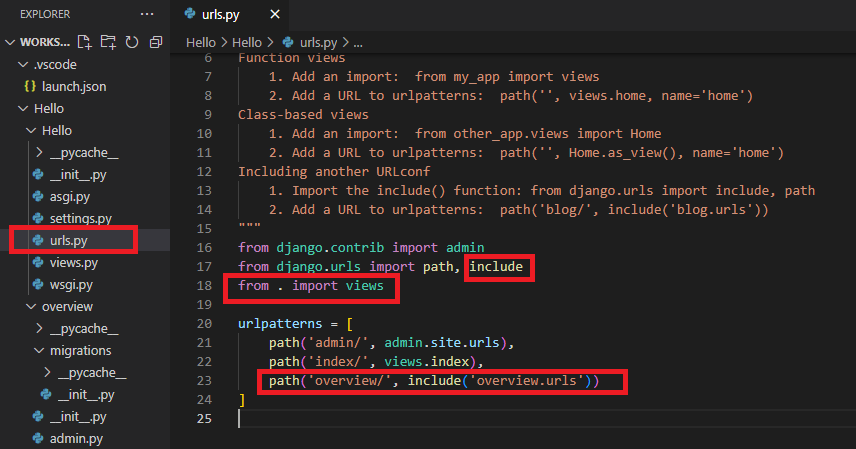
Task: Open the Explorer more actions ellipsis
Action: [147, 14]
